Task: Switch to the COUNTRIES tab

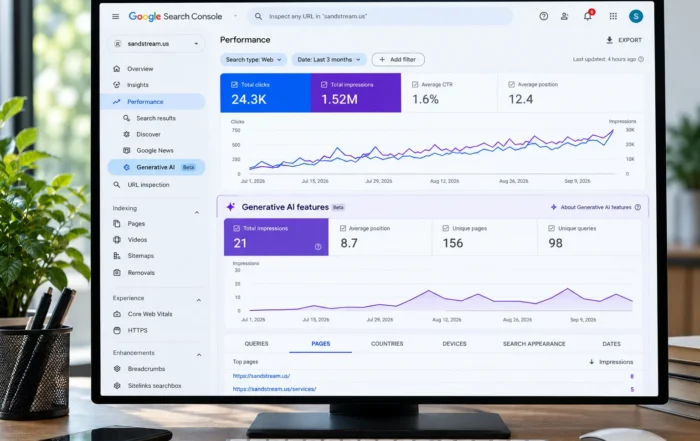Action: point(387,344)
